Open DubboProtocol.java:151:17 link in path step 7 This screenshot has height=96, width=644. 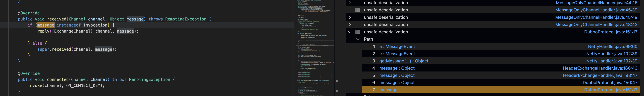pyautogui.click(x=611, y=90)
